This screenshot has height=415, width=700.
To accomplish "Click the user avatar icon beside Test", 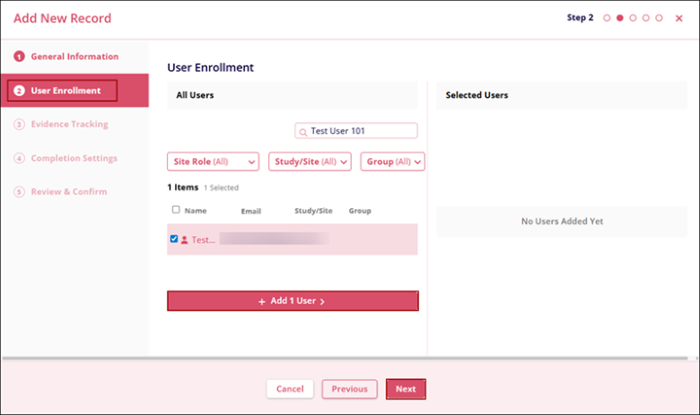I will [184, 240].
